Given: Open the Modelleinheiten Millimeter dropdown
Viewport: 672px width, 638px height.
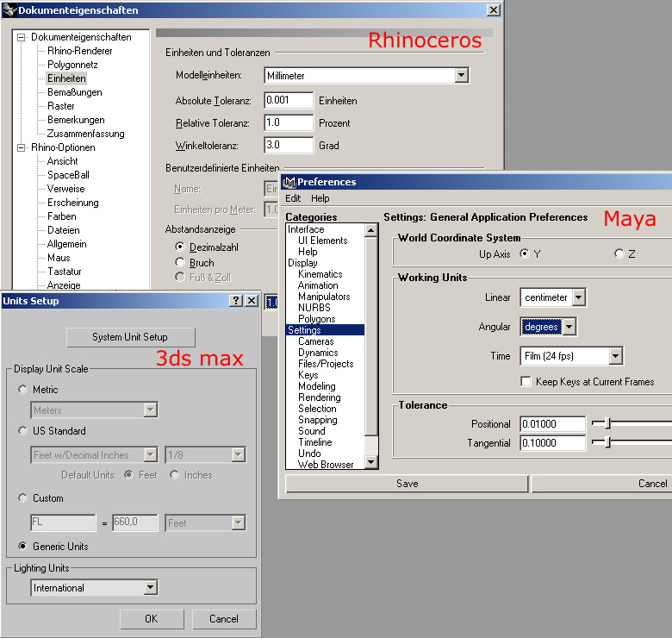Looking at the screenshot, I should point(461,76).
